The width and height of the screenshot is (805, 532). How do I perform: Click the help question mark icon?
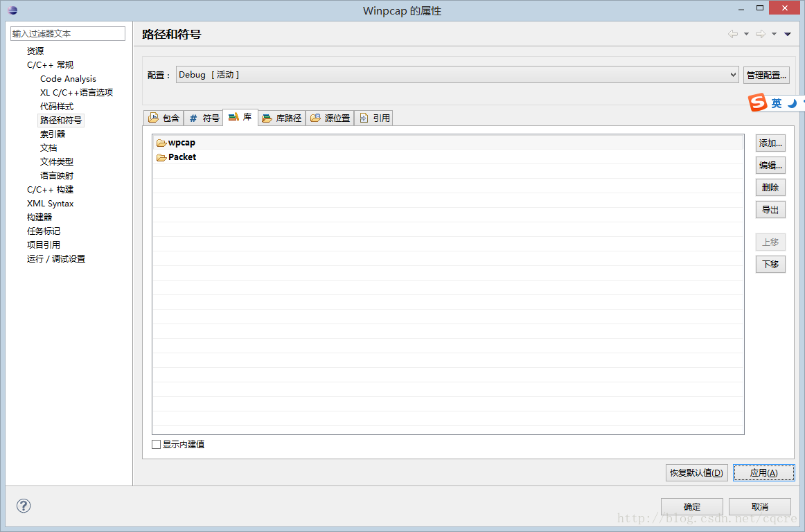coord(24,506)
